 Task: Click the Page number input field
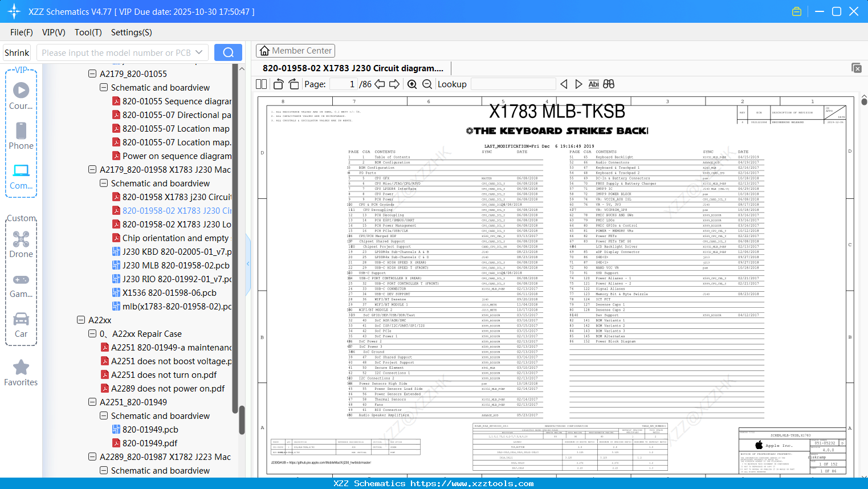point(343,84)
